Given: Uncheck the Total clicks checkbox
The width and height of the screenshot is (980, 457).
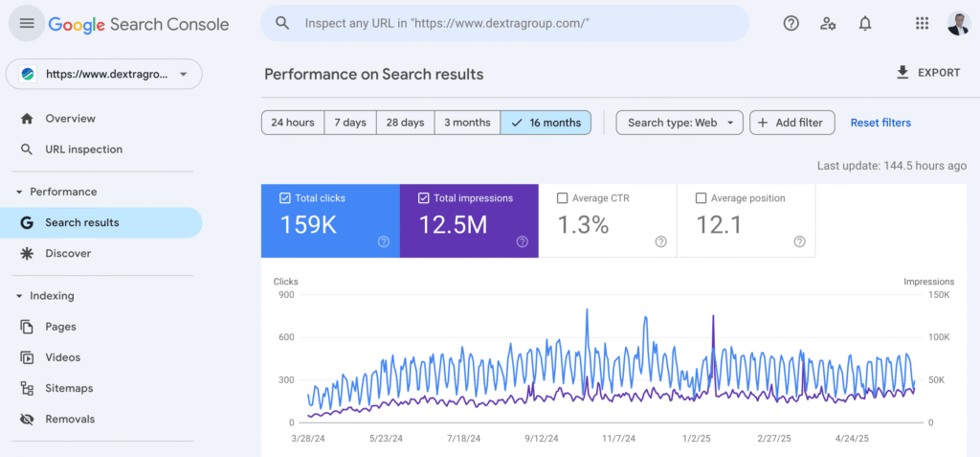Looking at the screenshot, I should (x=285, y=197).
